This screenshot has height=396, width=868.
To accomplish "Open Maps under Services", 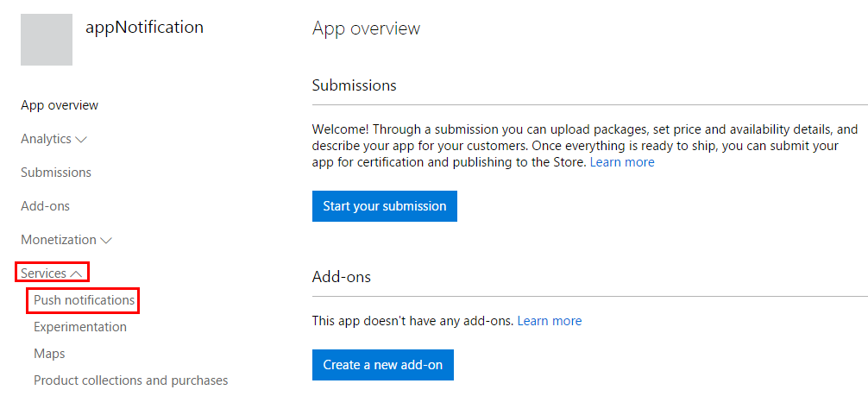I will point(49,354).
